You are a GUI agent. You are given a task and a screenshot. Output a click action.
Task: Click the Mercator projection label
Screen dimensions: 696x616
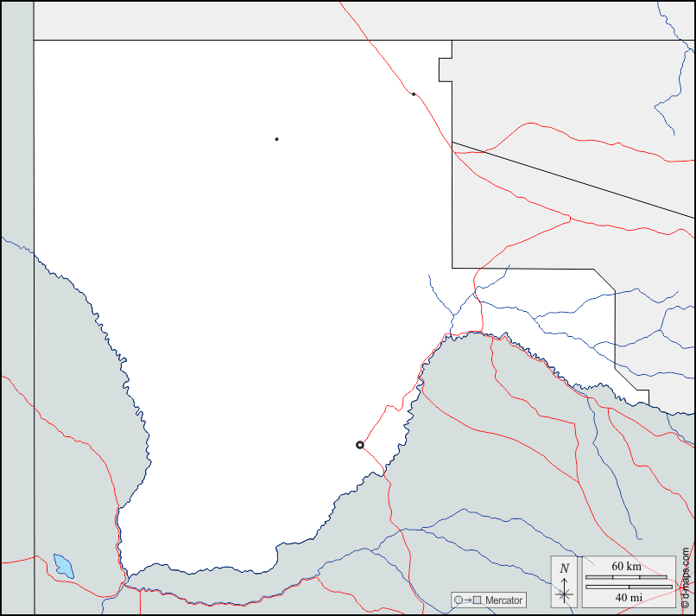coord(503,600)
